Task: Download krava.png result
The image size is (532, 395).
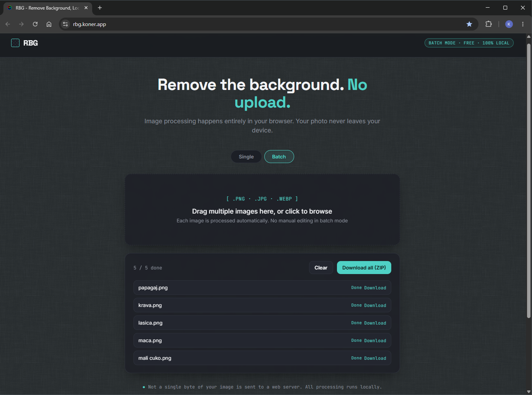Action: [x=375, y=305]
